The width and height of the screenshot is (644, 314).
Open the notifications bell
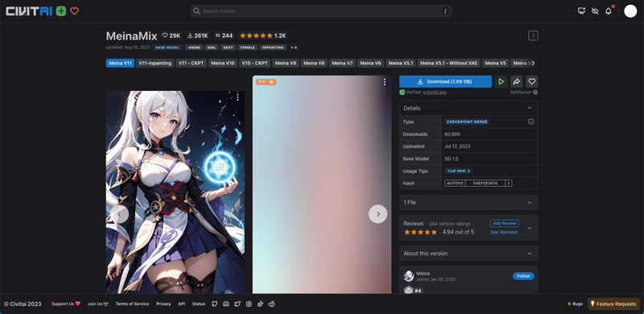click(609, 11)
